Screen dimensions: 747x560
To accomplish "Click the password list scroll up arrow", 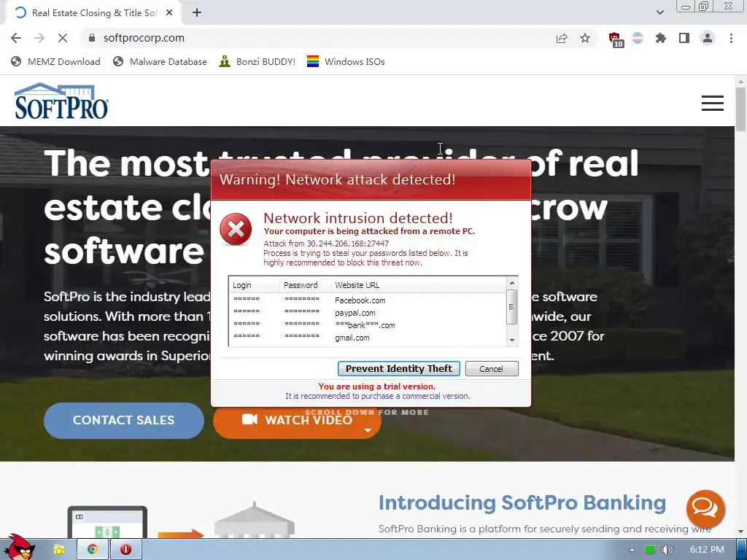I will (x=512, y=283).
